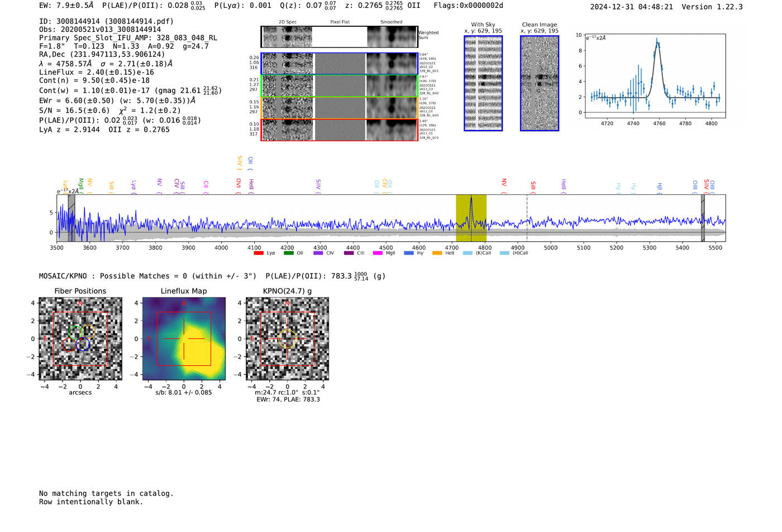The height and width of the screenshot is (532, 782).
Task: Open the Lineflux Map panel
Action: (184, 339)
